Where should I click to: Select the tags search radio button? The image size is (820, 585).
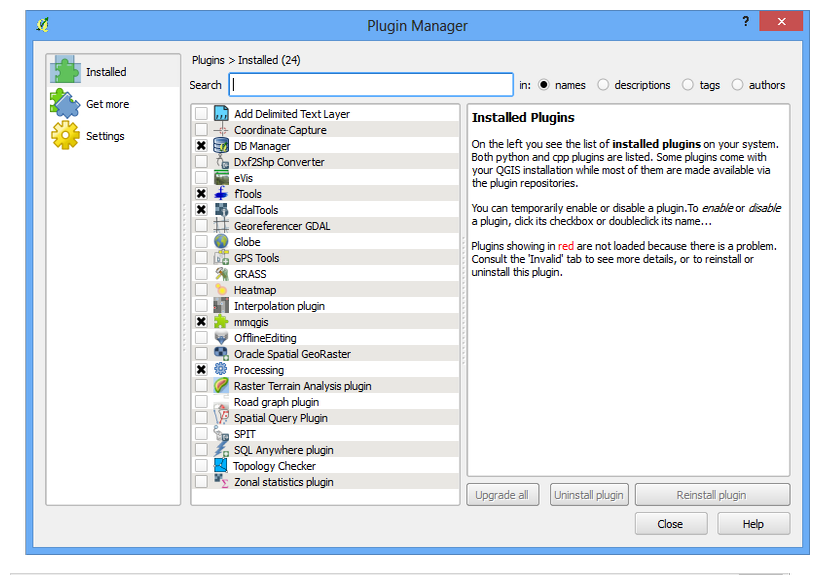coord(688,85)
